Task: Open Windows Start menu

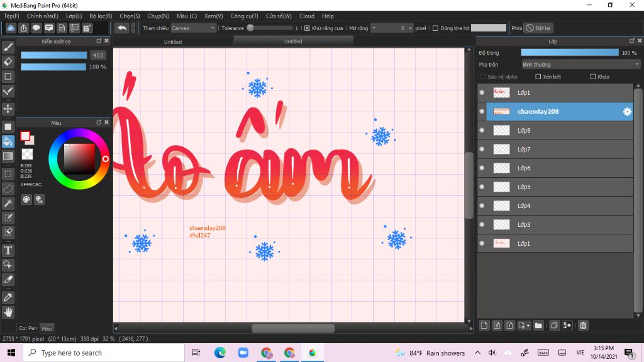Action: click(11, 353)
